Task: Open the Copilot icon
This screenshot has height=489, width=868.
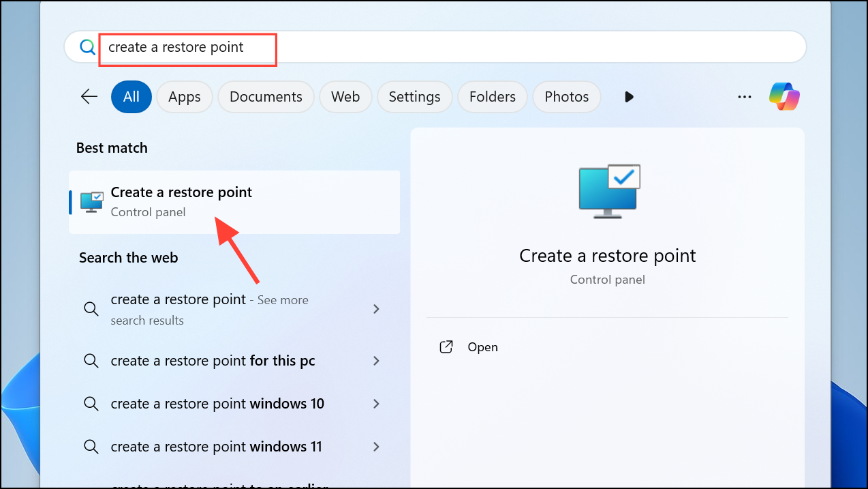Action: (x=784, y=97)
